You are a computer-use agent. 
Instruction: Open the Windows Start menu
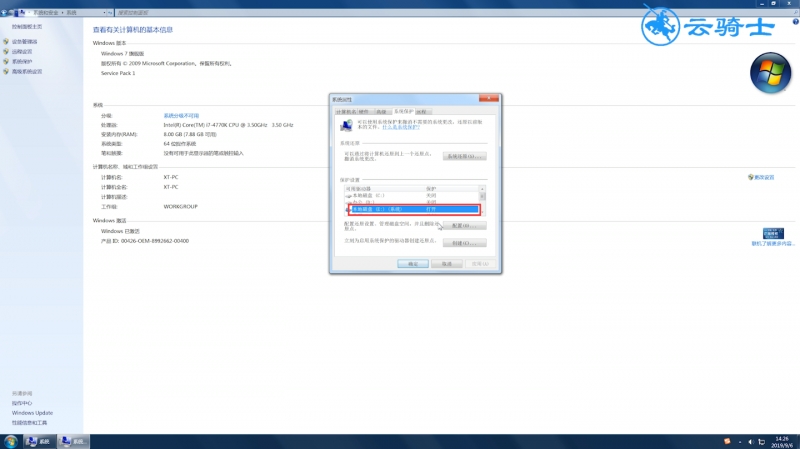(x=10, y=441)
